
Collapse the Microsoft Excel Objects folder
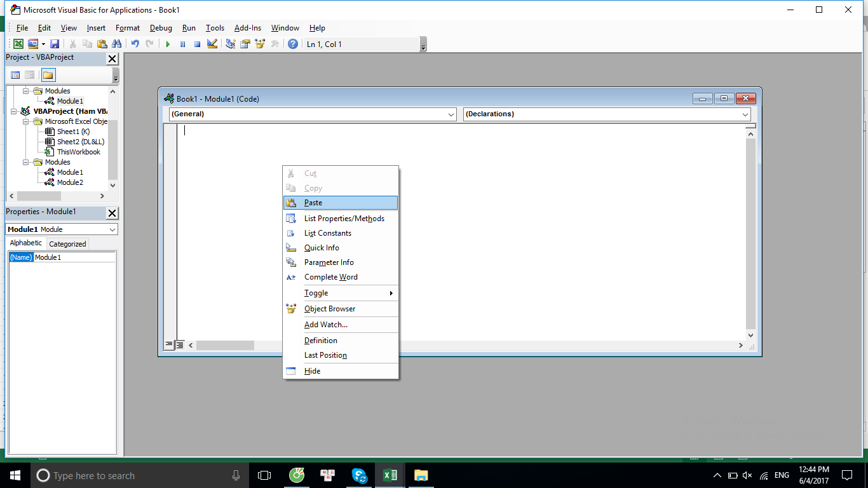click(26, 121)
